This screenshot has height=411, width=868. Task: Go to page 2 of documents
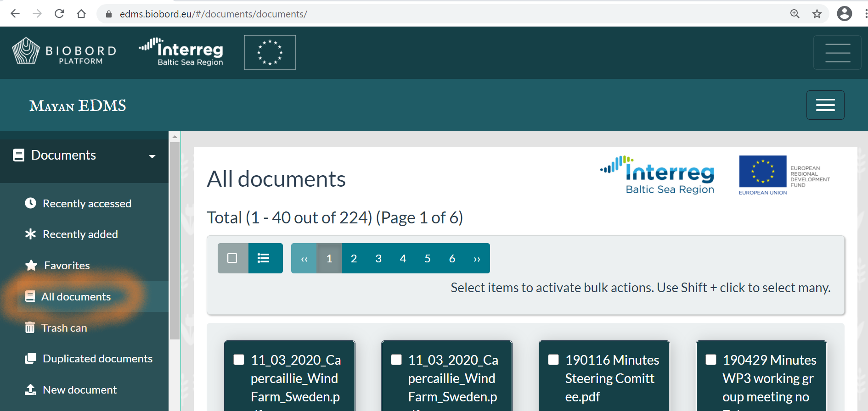tap(354, 258)
